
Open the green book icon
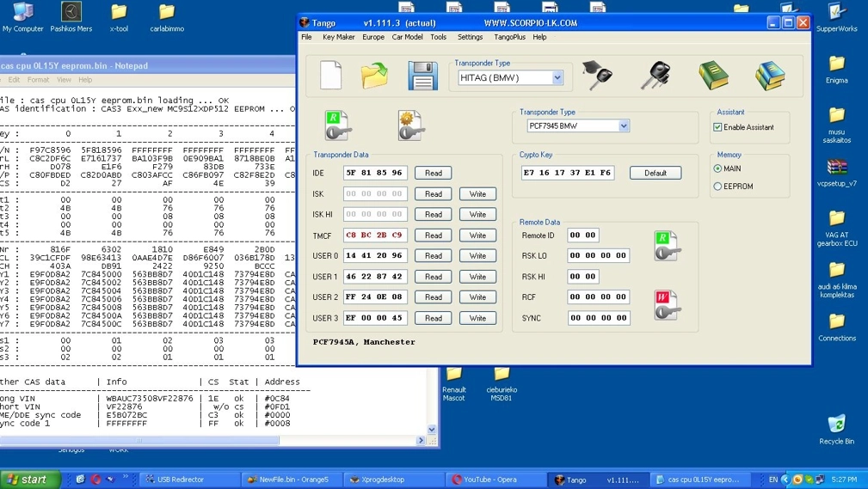point(713,75)
